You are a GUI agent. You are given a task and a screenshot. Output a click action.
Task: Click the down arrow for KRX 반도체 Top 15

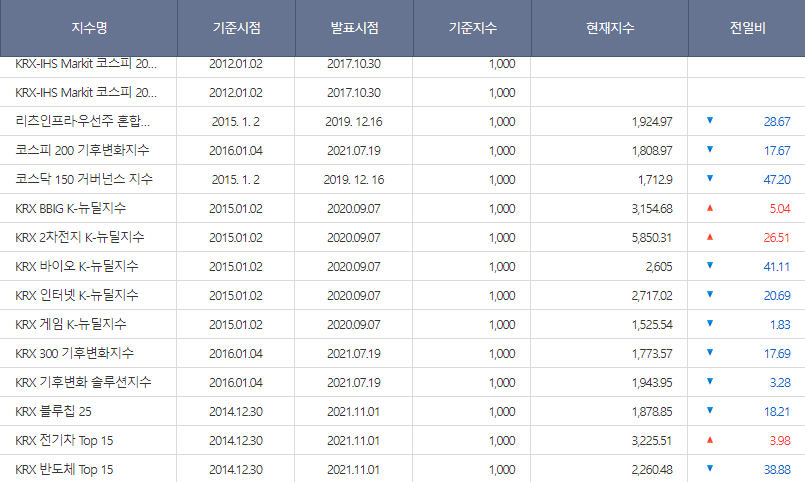710,468
